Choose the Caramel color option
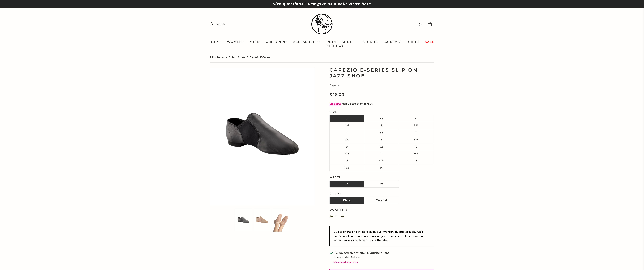 coord(381,200)
